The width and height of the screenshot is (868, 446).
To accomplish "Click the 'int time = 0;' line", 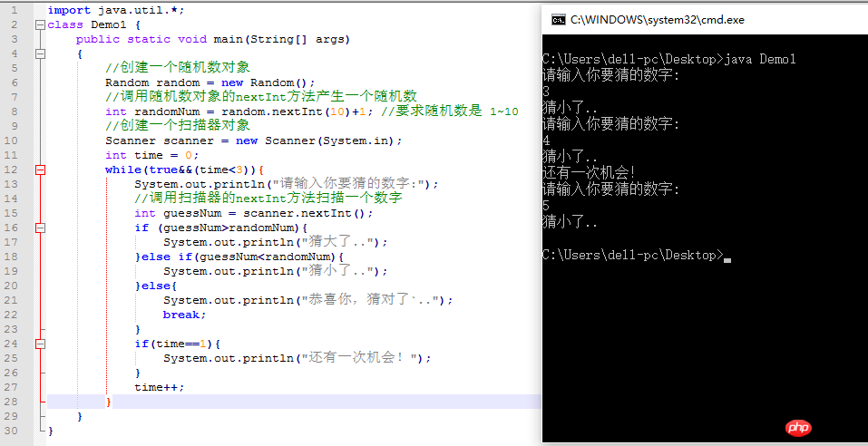I will tap(151, 156).
